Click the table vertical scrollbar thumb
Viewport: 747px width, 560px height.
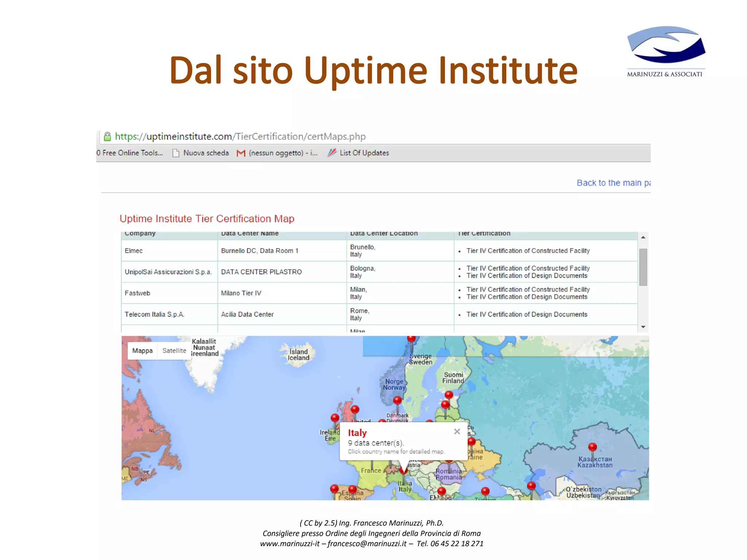[x=643, y=267]
